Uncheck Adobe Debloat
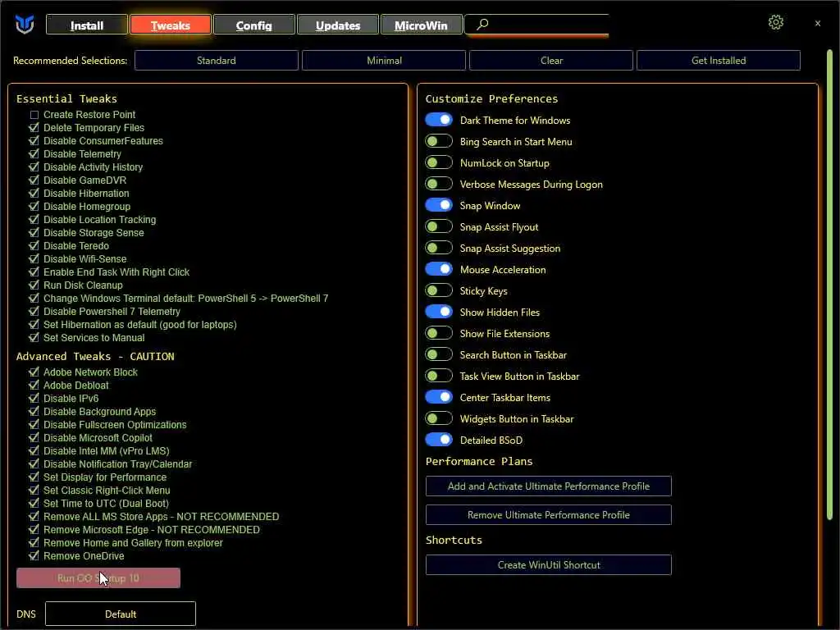The height and width of the screenshot is (630, 840). pyautogui.click(x=34, y=386)
